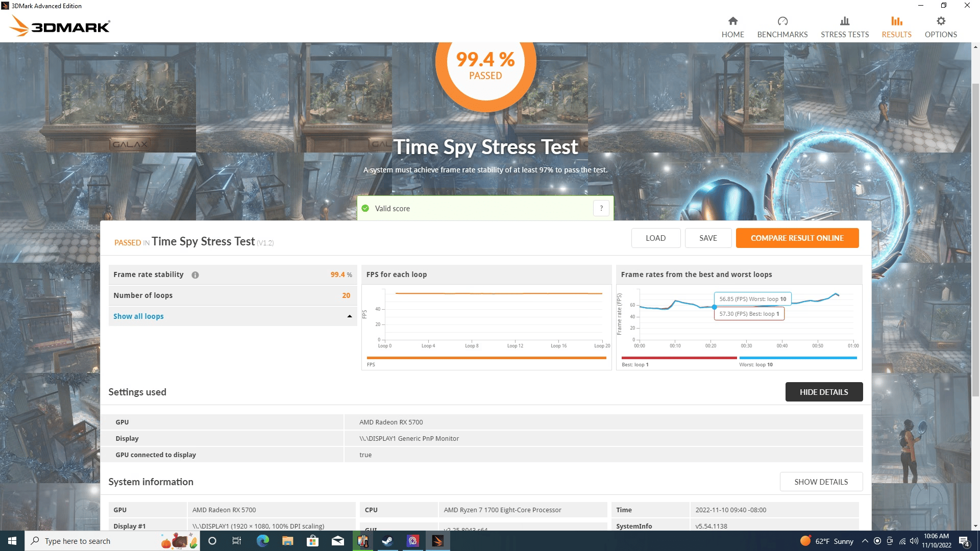Click the scroll down arrow of the page
The width and height of the screenshot is (980, 551).
pyautogui.click(x=975, y=526)
